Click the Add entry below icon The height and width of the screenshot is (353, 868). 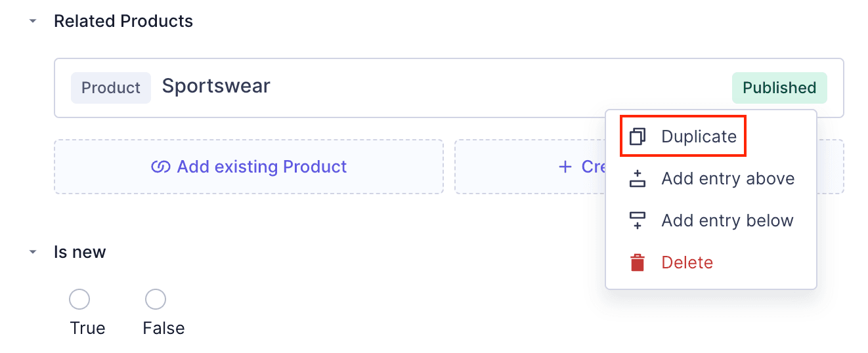click(x=637, y=220)
